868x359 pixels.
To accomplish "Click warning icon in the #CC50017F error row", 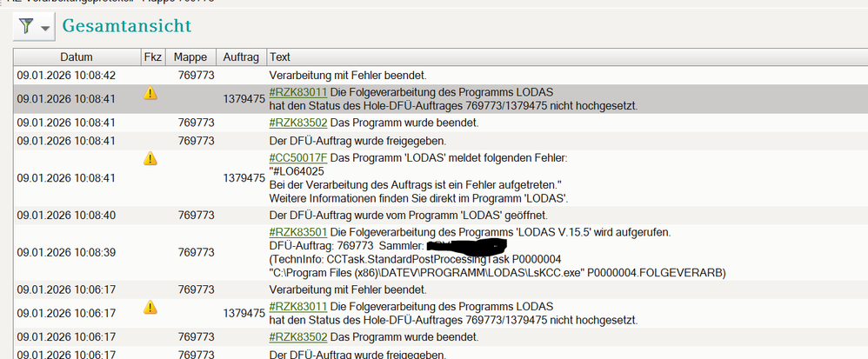I will click(x=150, y=158).
